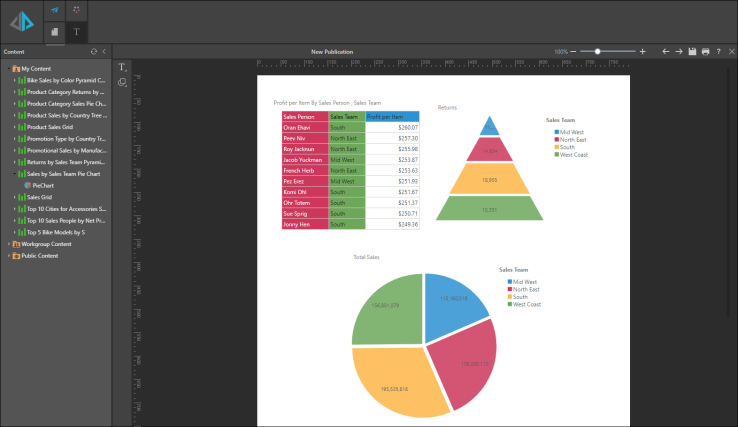Click the paper plane icon at top
738x427 pixels.
click(54, 10)
